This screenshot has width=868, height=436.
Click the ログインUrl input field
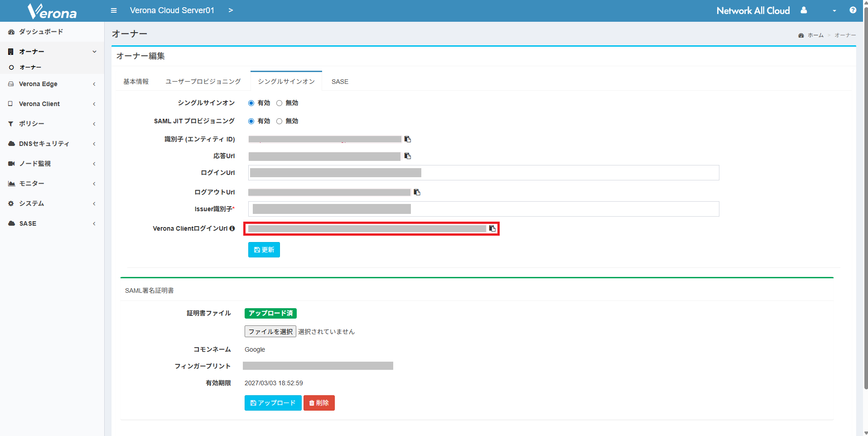click(484, 173)
